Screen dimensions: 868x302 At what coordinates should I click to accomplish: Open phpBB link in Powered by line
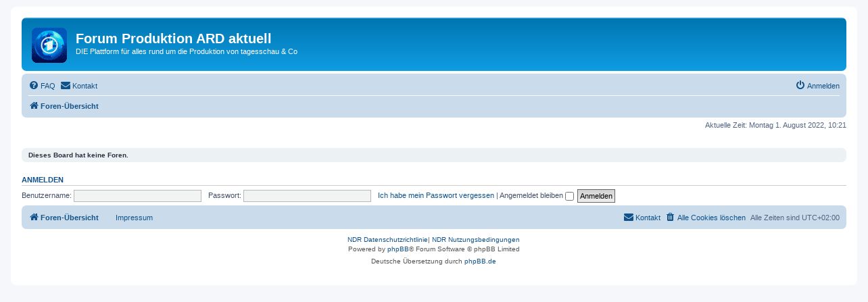click(x=397, y=249)
